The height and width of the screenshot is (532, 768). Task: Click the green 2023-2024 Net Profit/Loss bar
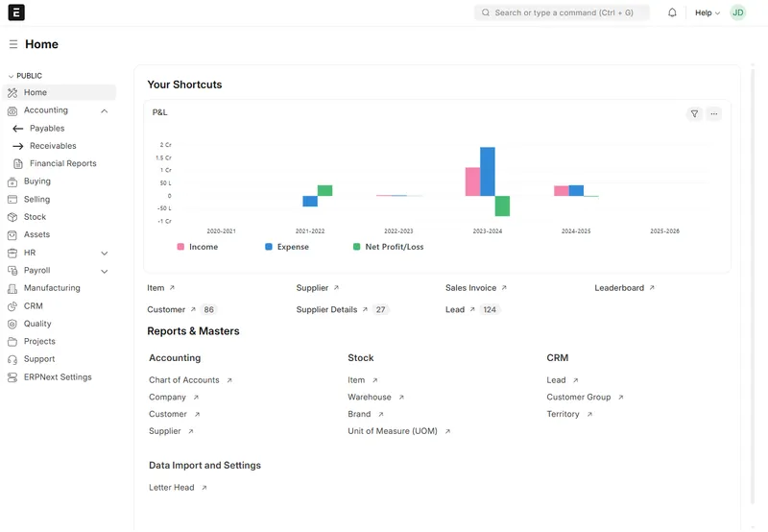tap(502, 206)
